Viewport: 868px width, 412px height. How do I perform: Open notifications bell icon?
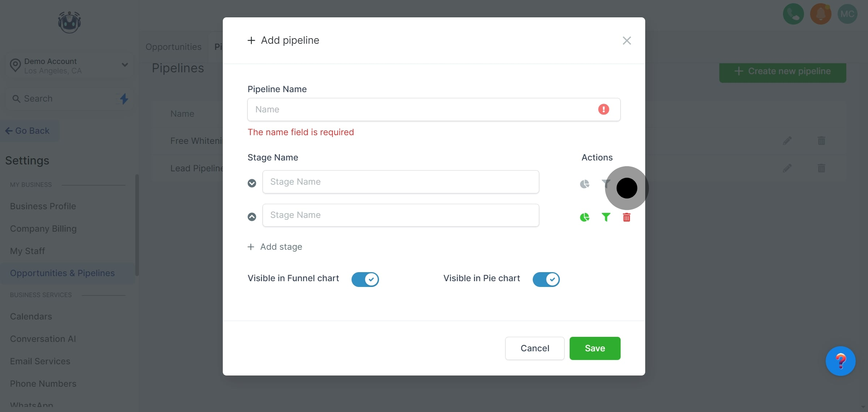click(821, 14)
